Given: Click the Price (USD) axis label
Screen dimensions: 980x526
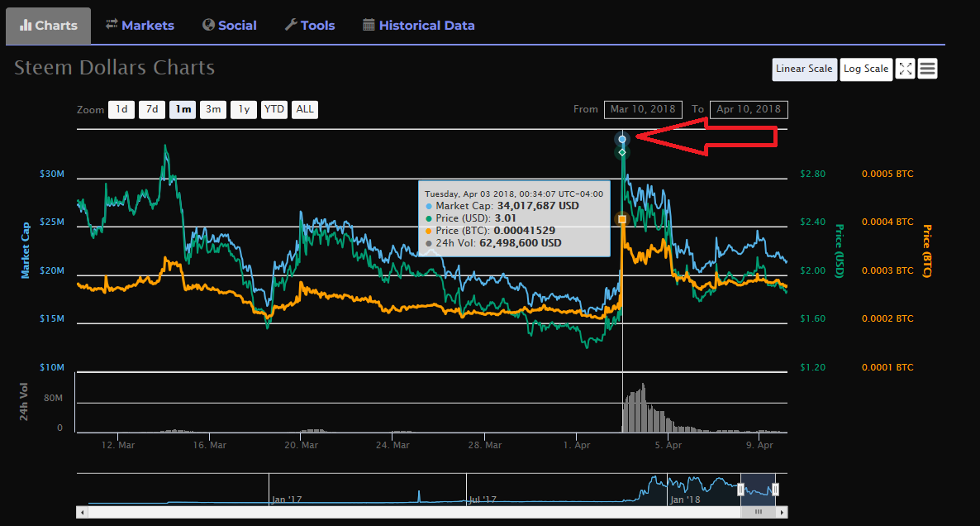Looking at the screenshot, I should pyautogui.click(x=840, y=251).
